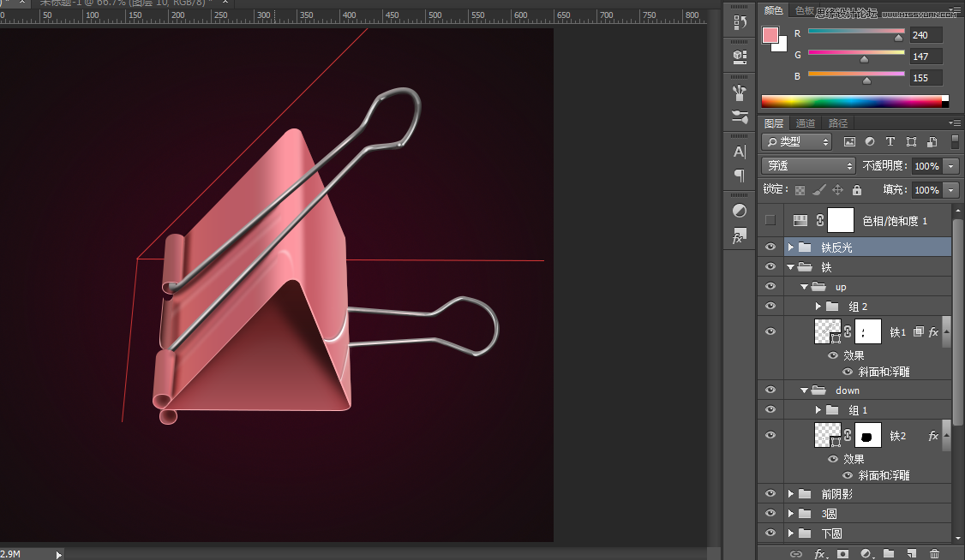
Task: Open the Brush Presets panel icon
Action: pyautogui.click(x=740, y=92)
